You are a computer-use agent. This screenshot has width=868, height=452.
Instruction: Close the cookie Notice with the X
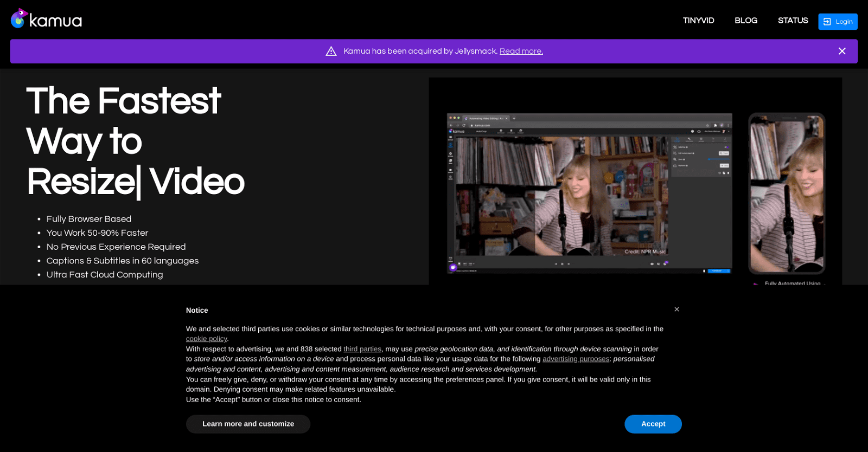point(676,309)
